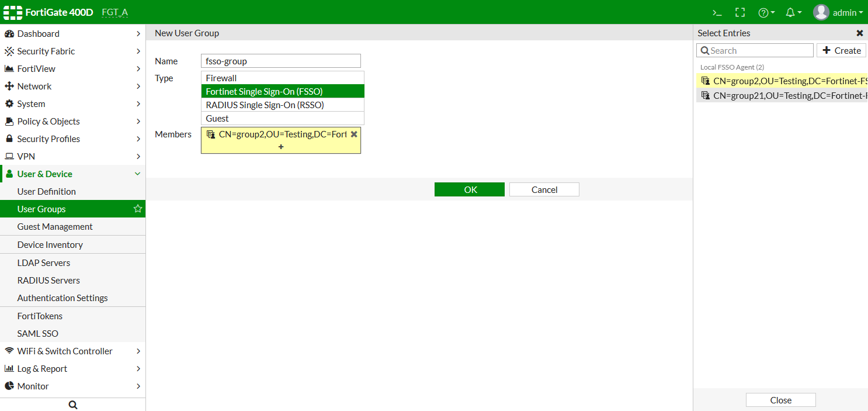Select the Firewall group type
868x411 pixels.
tap(283, 78)
